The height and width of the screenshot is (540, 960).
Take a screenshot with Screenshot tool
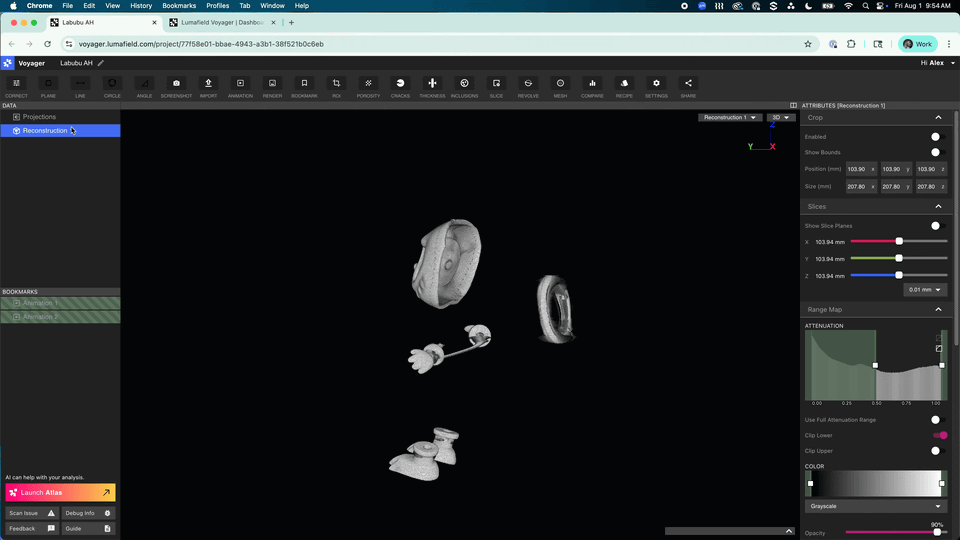coord(176,87)
